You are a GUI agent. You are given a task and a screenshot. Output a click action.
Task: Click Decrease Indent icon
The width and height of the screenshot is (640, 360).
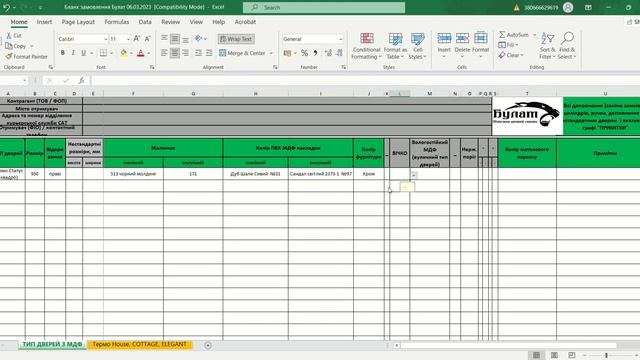pos(198,53)
